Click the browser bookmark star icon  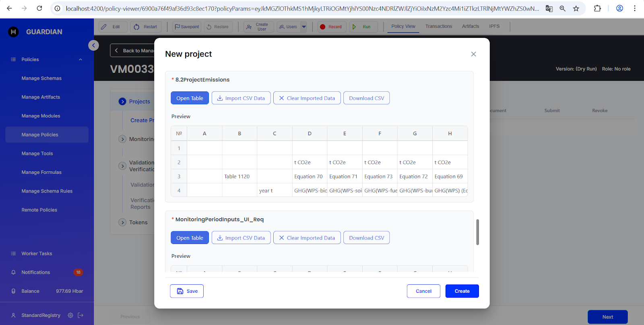[x=576, y=8]
